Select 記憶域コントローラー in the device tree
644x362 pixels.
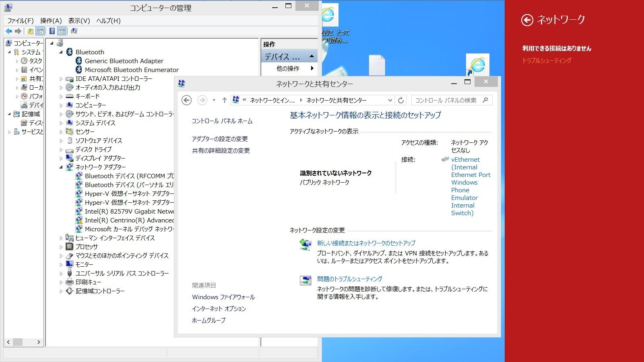[100, 291]
